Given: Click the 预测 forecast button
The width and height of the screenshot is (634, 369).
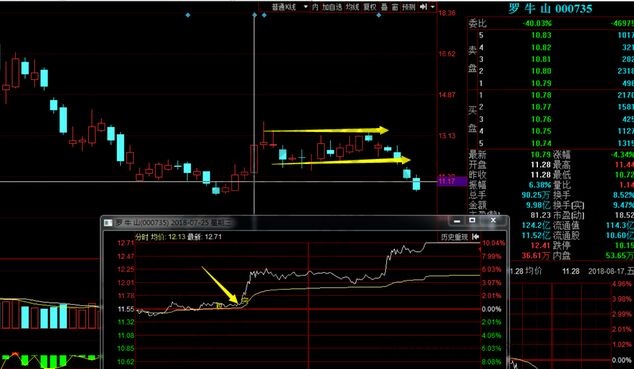Looking at the screenshot, I should pyautogui.click(x=408, y=7).
